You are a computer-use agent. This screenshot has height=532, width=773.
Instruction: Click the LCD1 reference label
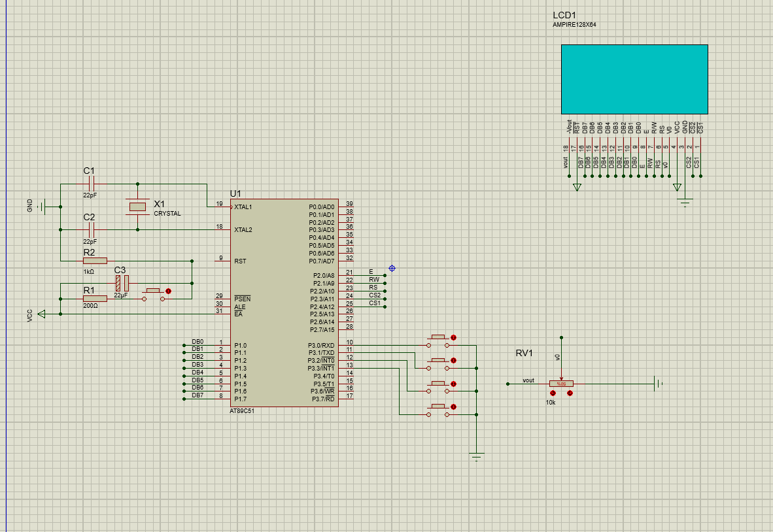tap(564, 15)
